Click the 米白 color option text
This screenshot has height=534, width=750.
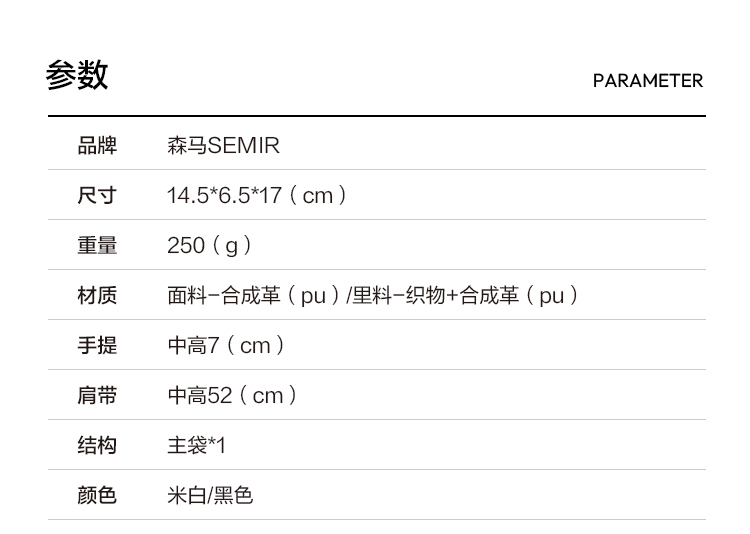point(185,496)
